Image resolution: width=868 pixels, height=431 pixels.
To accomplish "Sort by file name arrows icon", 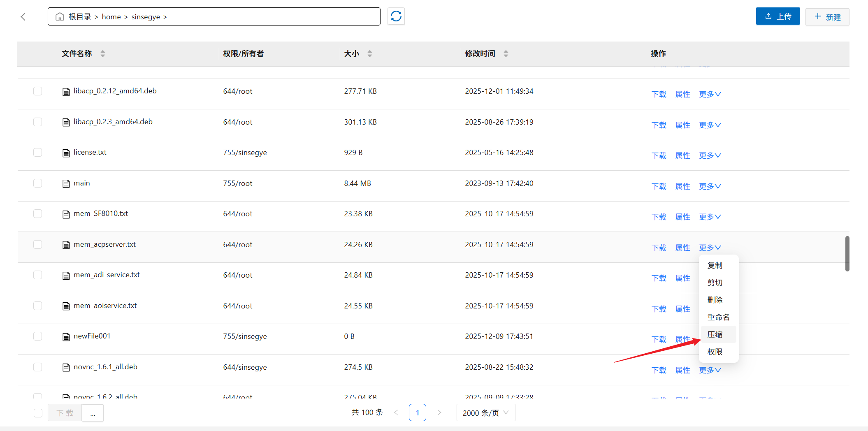I will click(x=103, y=53).
